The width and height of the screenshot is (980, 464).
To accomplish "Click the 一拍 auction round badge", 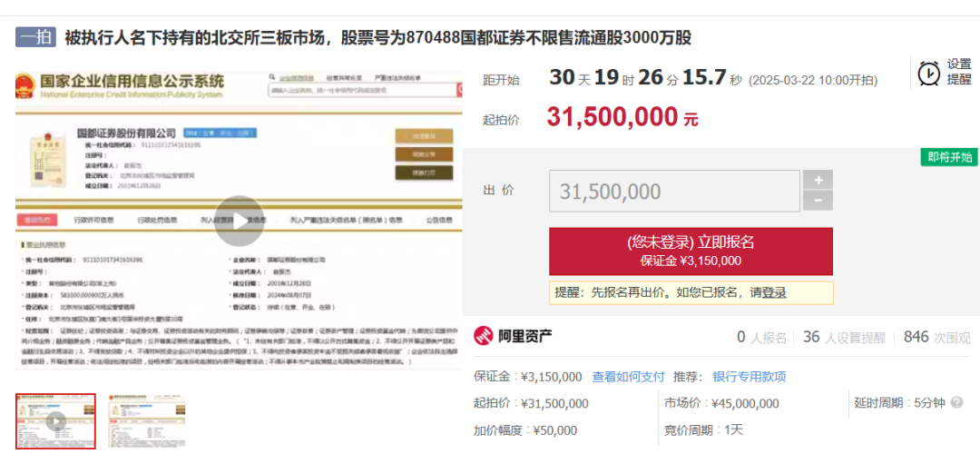I will click(x=35, y=37).
